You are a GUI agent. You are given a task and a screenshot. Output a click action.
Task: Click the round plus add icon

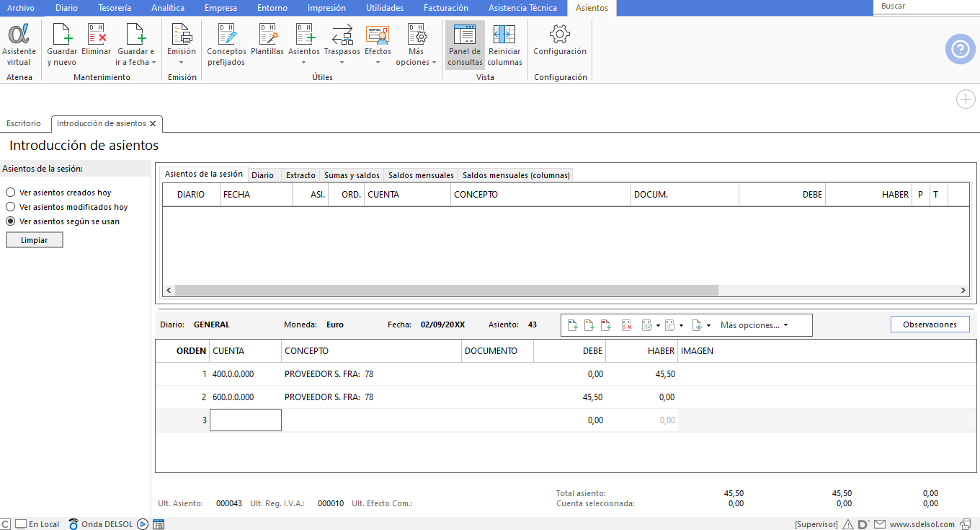966,100
